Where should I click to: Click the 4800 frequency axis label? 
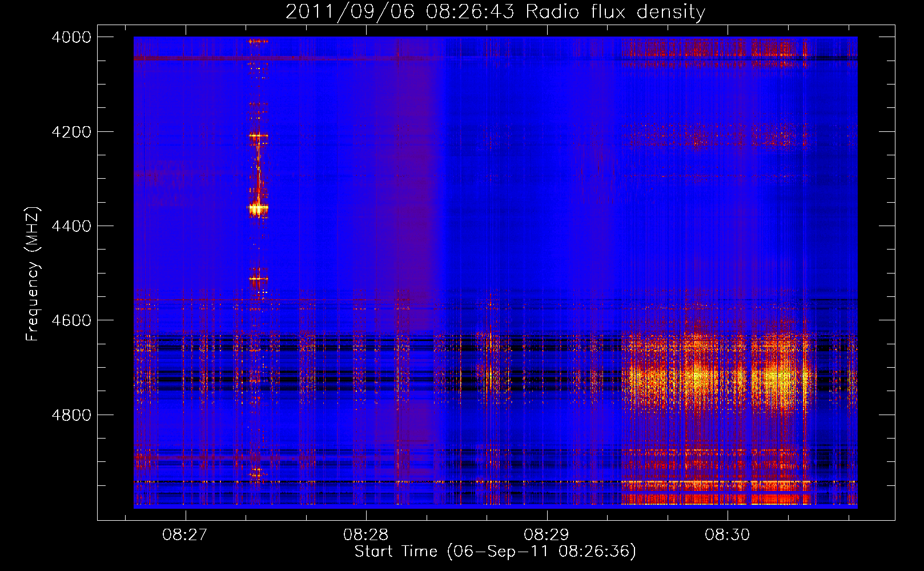click(71, 415)
